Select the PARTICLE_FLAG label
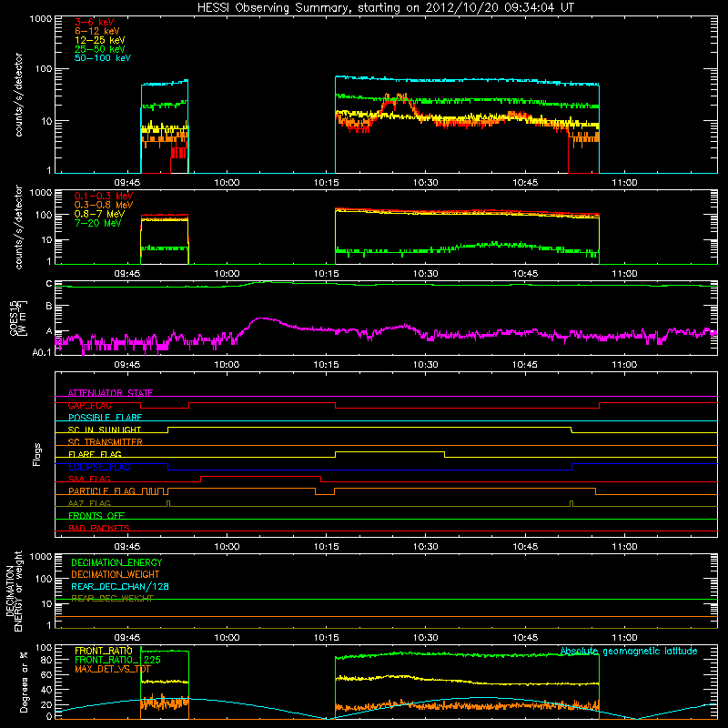Viewport: 728px width, 728px height. [x=102, y=490]
